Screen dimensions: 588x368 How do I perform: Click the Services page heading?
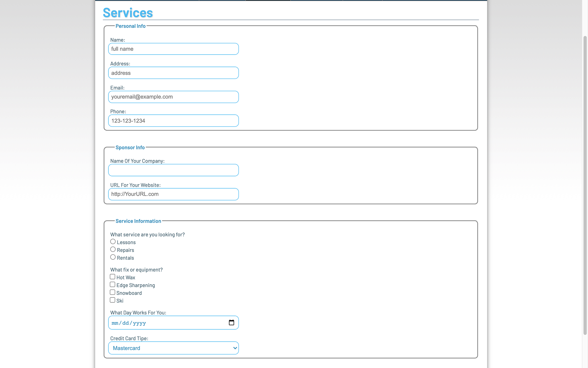(x=128, y=13)
